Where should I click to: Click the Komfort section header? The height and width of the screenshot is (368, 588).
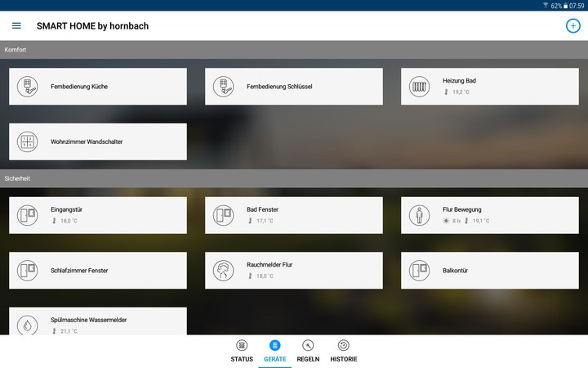294,50
